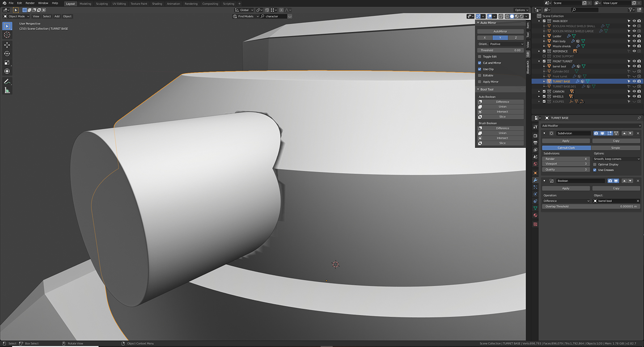
Task: Select the Measure tool in the toolbar
Action: point(7,90)
